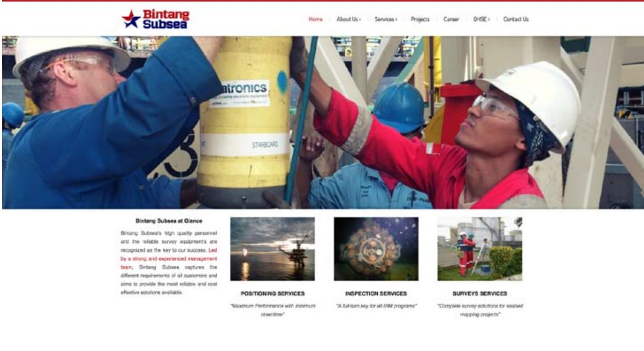Viewport: 644px width, 351px height.
Task: Click the Bintang Subsea star logo
Action: tap(131, 19)
